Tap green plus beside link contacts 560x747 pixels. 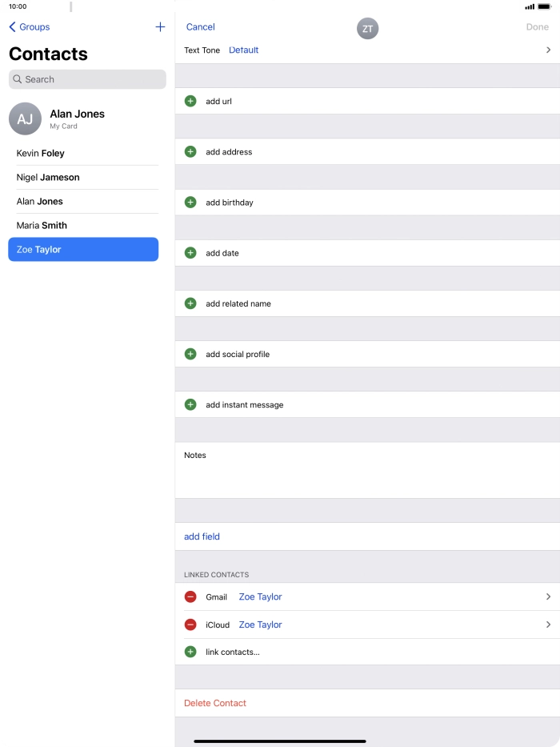click(x=190, y=652)
